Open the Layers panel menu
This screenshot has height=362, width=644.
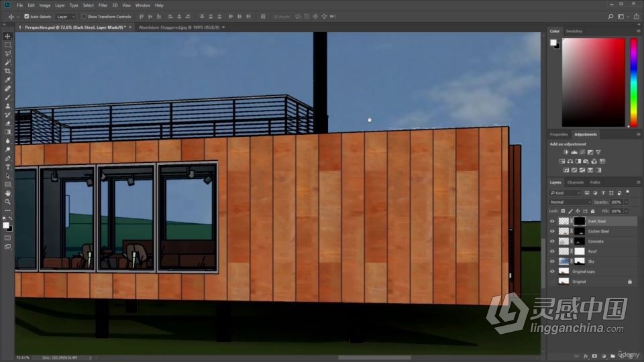(x=638, y=182)
